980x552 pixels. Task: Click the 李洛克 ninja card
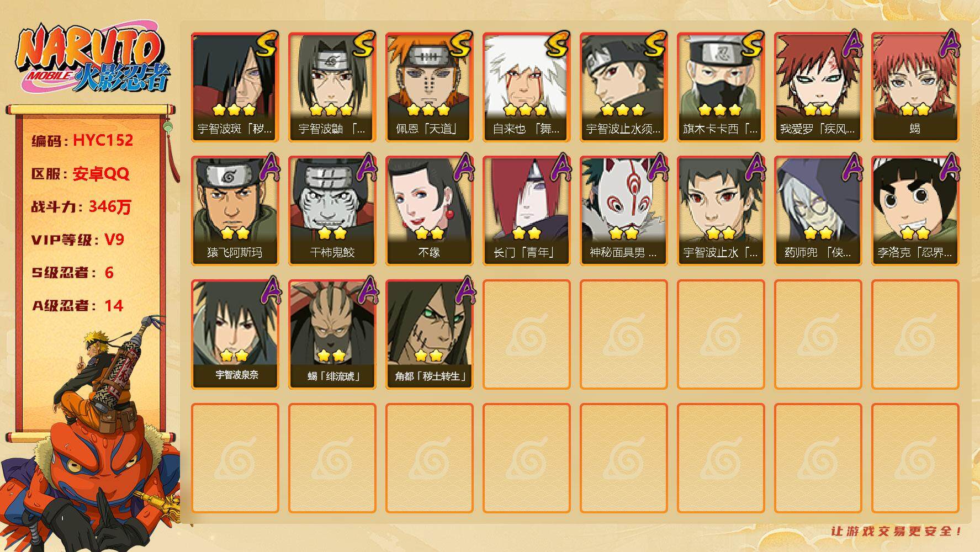click(x=915, y=211)
